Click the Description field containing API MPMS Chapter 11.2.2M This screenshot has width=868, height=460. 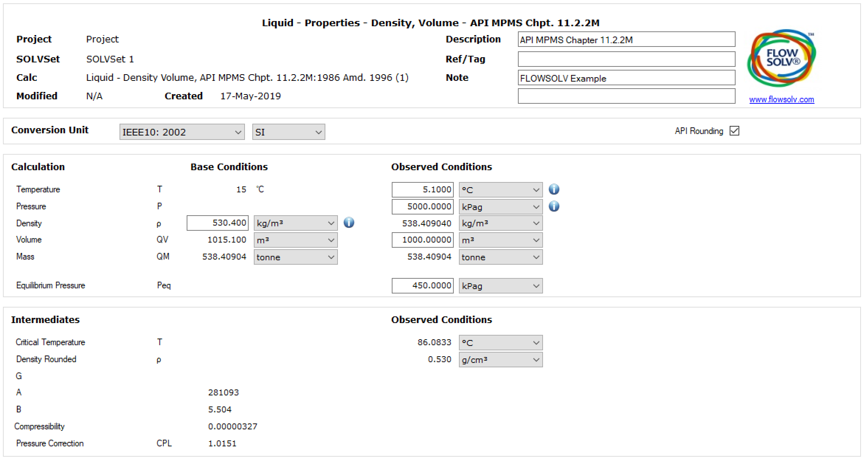[x=626, y=40]
